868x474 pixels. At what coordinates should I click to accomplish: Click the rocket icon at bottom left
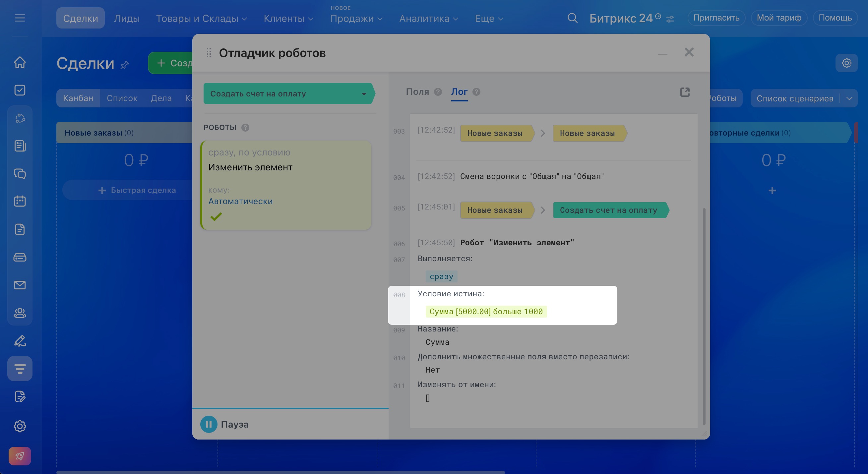20,456
